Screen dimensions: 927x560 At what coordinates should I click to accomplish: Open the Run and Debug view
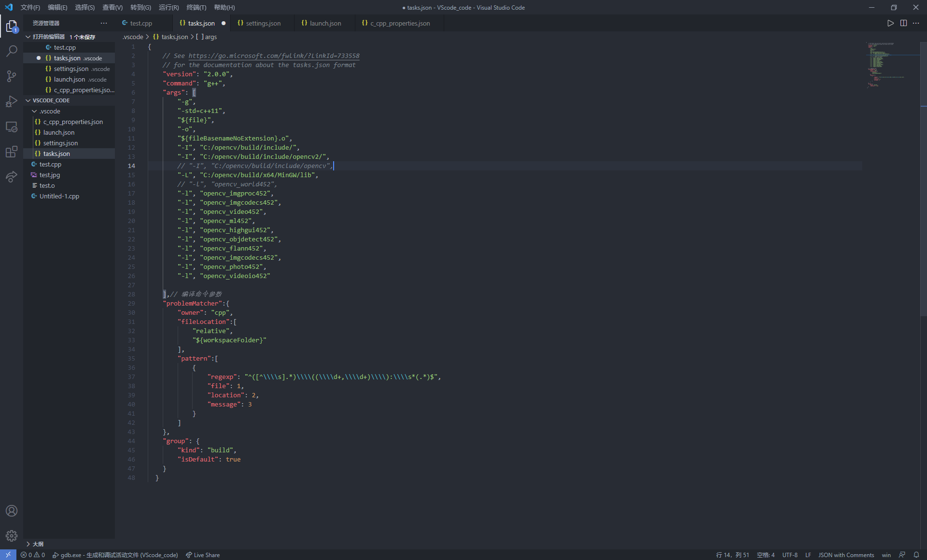coord(12,102)
